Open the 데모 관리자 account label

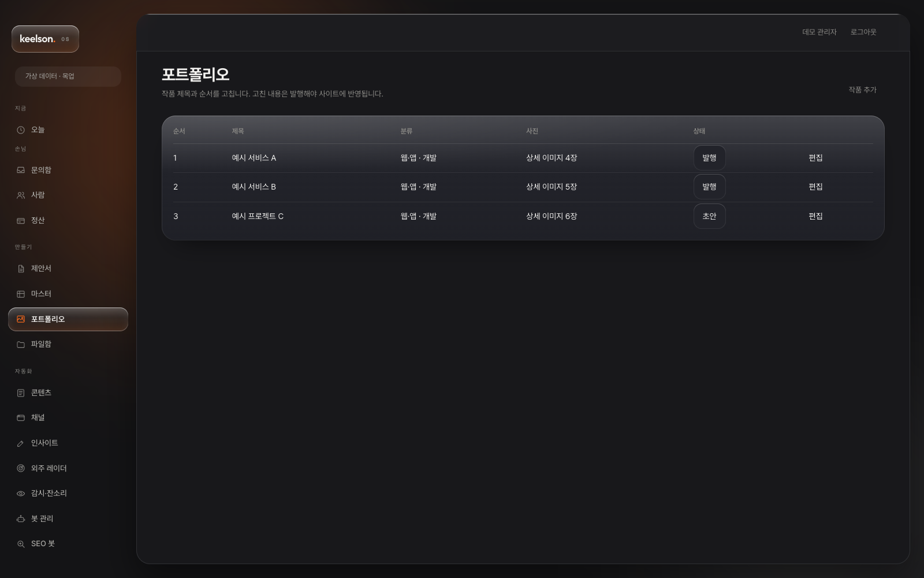[x=819, y=32]
